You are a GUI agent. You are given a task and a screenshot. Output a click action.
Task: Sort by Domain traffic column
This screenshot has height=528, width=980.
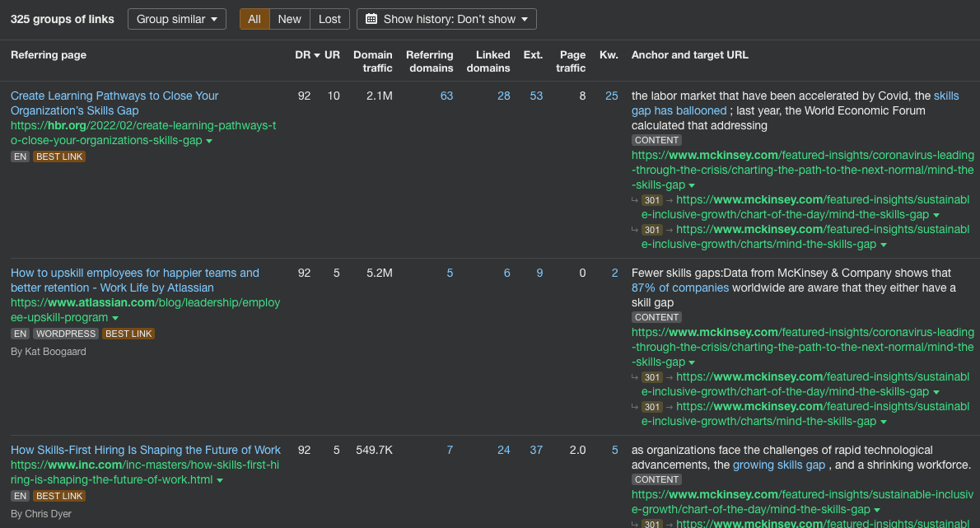pos(373,61)
